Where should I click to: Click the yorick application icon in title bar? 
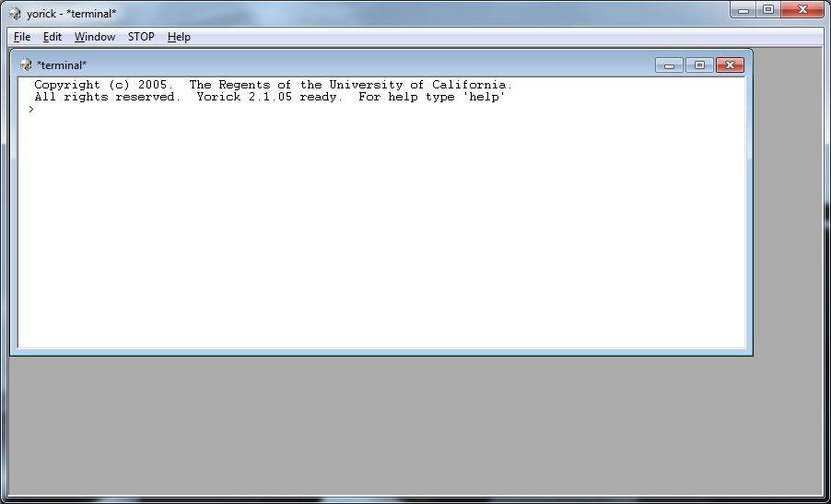point(15,14)
